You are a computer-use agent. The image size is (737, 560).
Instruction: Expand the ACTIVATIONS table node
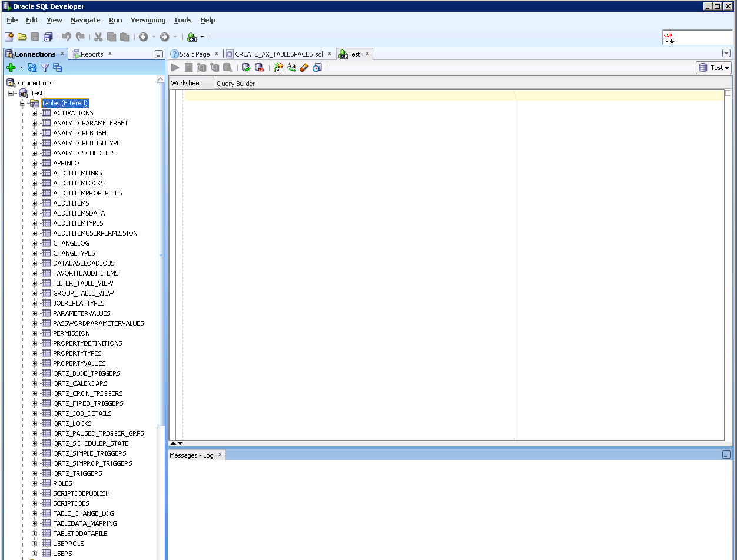pyautogui.click(x=34, y=113)
